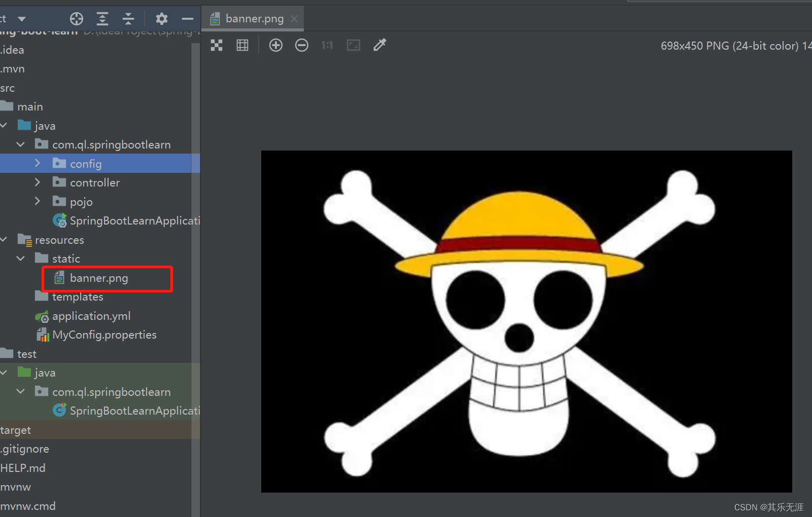This screenshot has width=812, height=517.
Task: Collapse the test com.ql.springbootlearn package
Action: (x=21, y=391)
